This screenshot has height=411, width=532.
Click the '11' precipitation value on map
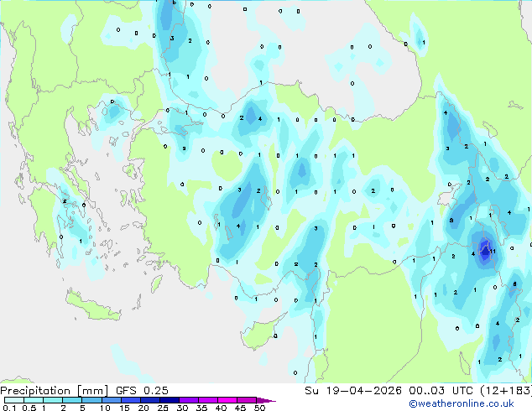[493, 252]
